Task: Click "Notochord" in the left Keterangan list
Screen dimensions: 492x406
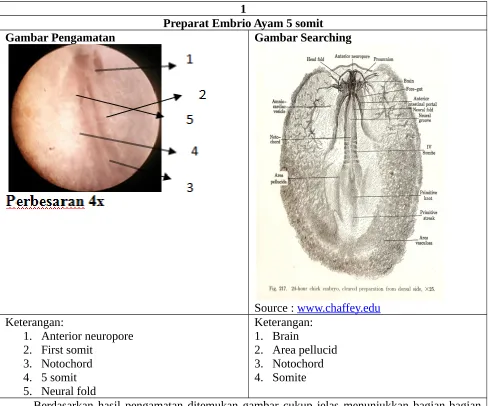Action: 67,364
